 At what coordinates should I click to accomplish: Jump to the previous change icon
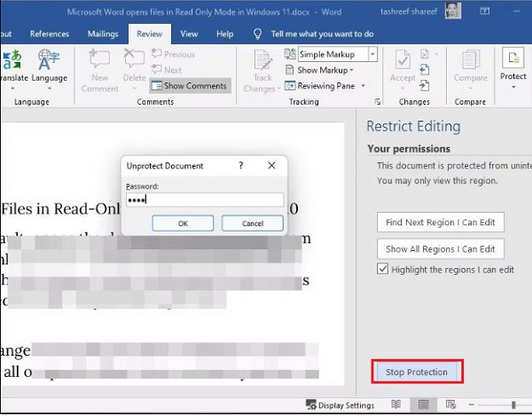pos(425,70)
